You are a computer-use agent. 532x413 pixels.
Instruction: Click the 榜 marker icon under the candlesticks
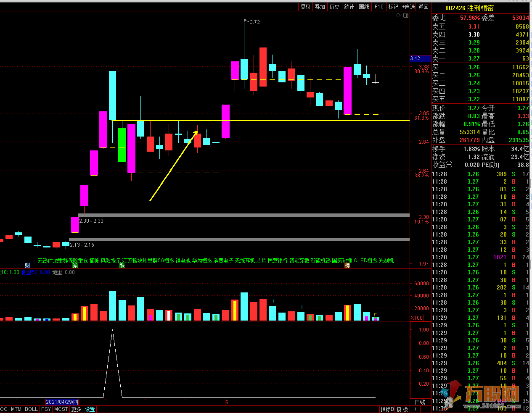[347, 265]
